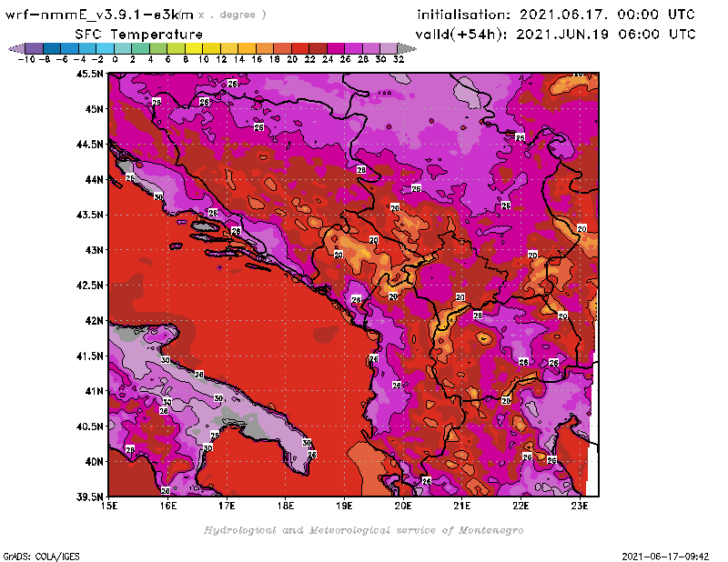Select legend swatch between 12 and 14

(x=229, y=48)
